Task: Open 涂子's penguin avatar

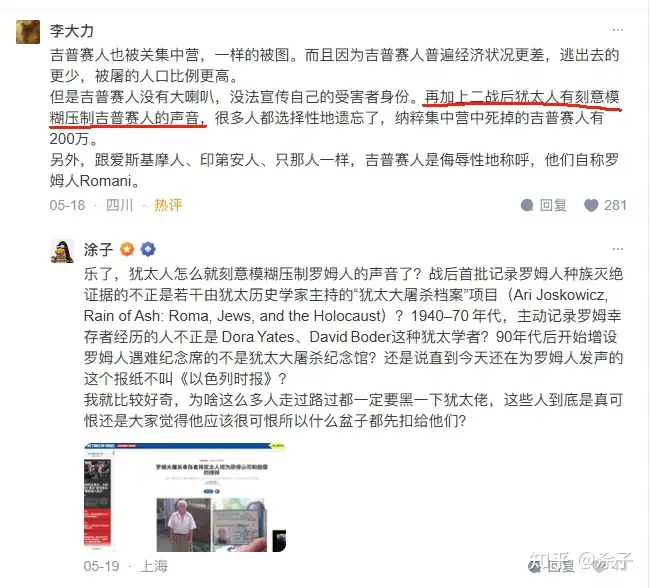Action: (62, 251)
